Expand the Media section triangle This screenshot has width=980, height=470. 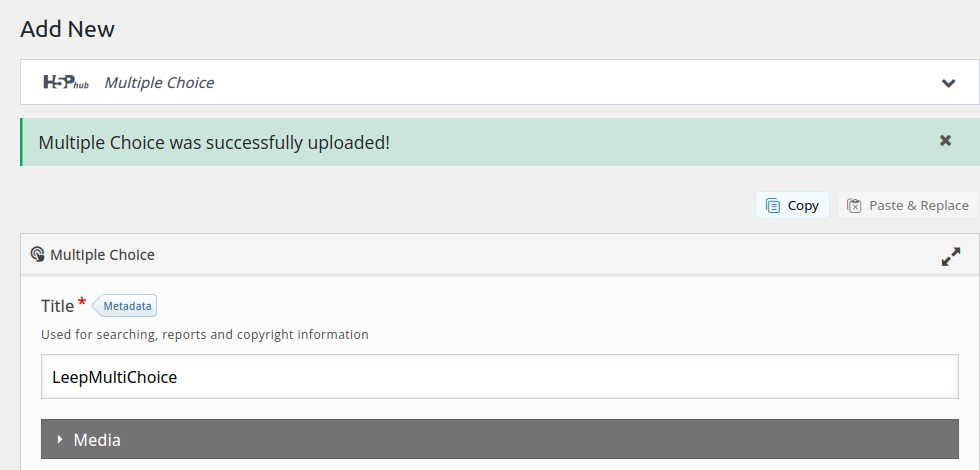tap(60, 439)
